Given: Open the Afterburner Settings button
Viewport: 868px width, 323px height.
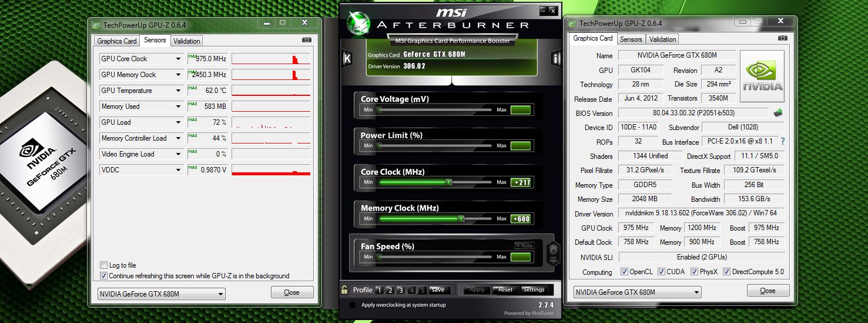Looking at the screenshot, I should [534, 289].
